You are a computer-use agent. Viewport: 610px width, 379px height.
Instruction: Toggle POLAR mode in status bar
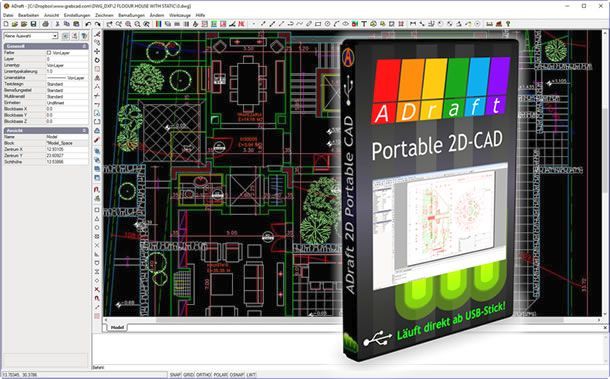[221, 375]
